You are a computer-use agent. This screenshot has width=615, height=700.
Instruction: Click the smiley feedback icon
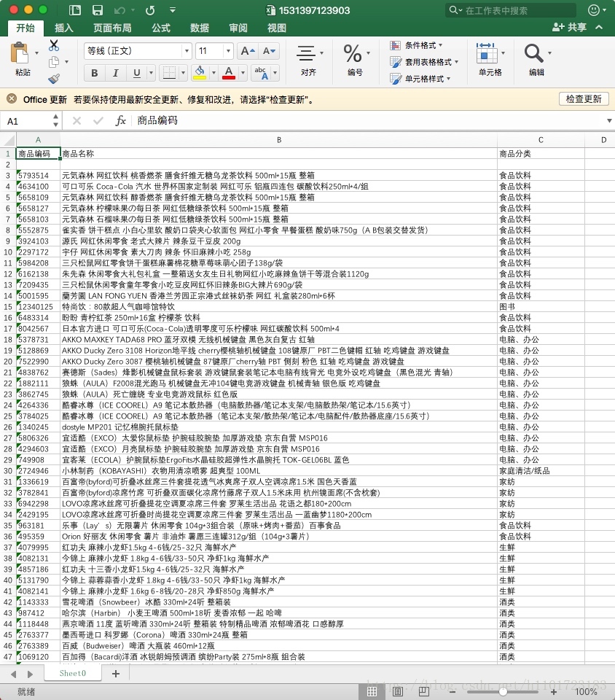[x=594, y=9]
